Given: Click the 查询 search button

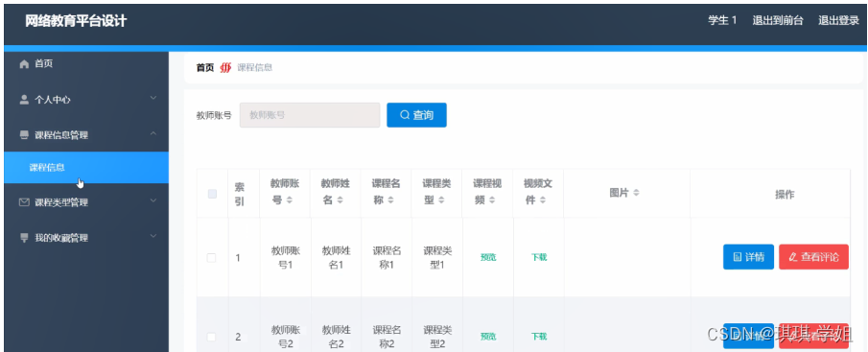Looking at the screenshot, I should pyautogui.click(x=416, y=115).
